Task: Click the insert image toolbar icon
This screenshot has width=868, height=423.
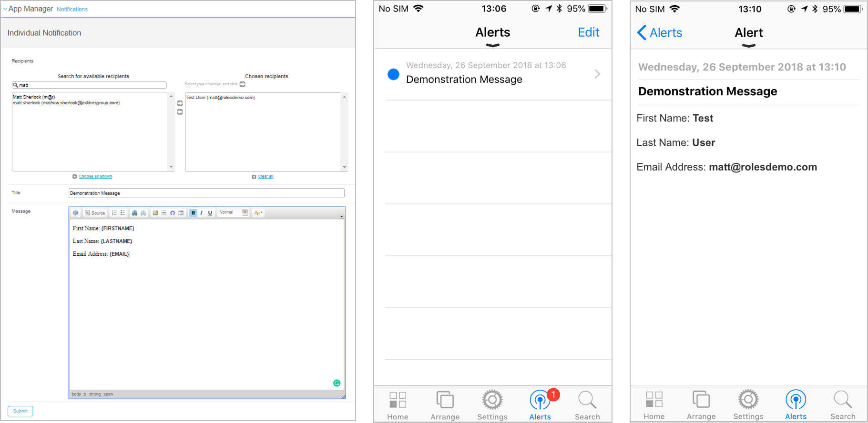Action: pyautogui.click(x=155, y=213)
